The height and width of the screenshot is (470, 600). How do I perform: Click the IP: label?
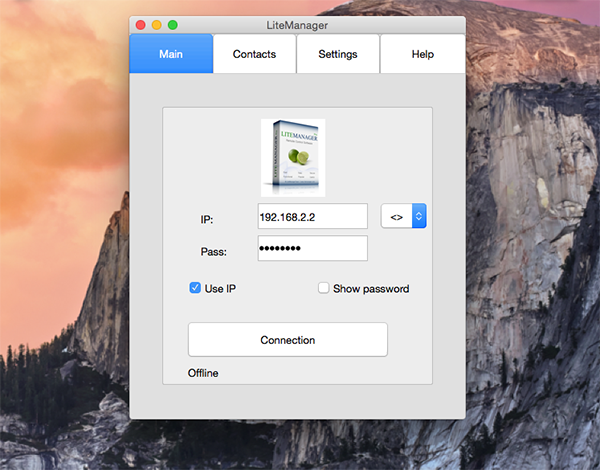207,219
